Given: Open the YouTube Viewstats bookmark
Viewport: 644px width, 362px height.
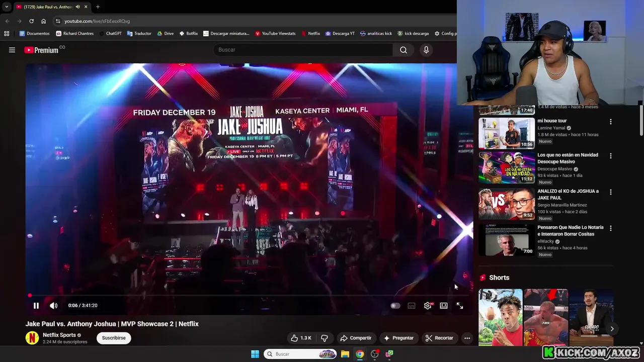Looking at the screenshot, I should 275,34.
